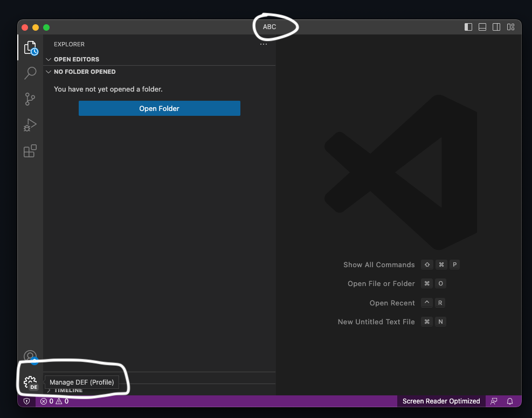Open notifications via the bell icon
The width and height of the screenshot is (532, 418).
510,401
